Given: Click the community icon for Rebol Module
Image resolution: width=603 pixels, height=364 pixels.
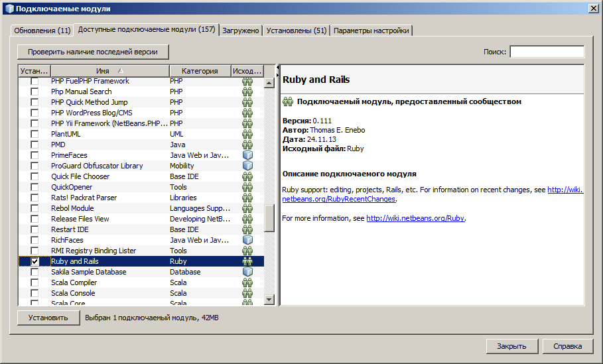Looking at the screenshot, I should click(247, 208).
